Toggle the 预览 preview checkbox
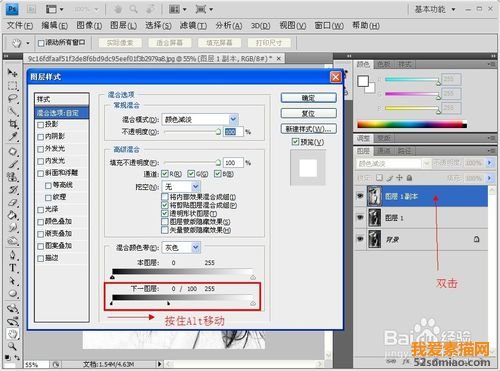Screen dimensions: 500x371 pyautogui.click(x=295, y=142)
